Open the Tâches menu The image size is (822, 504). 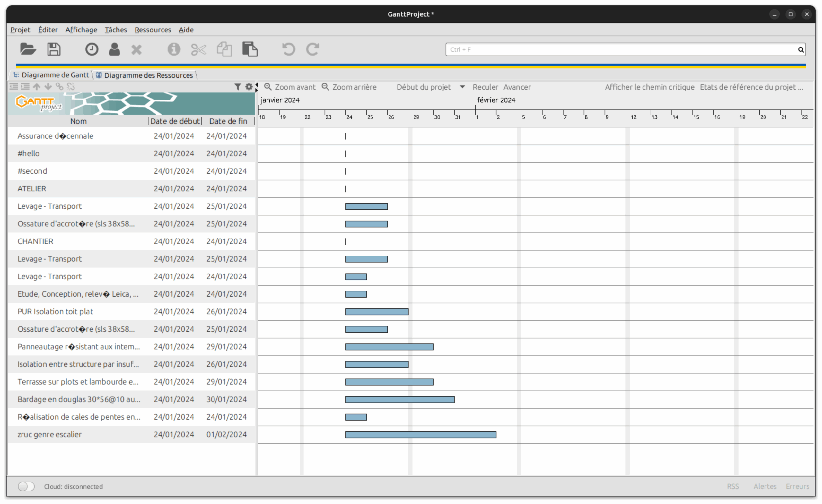[x=115, y=30]
